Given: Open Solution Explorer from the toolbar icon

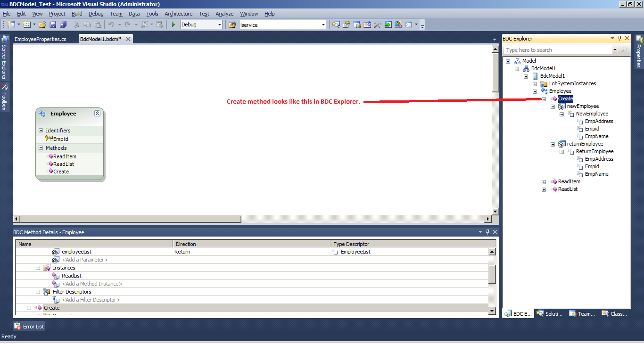Looking at the screenshot, I should pos(336,25).
